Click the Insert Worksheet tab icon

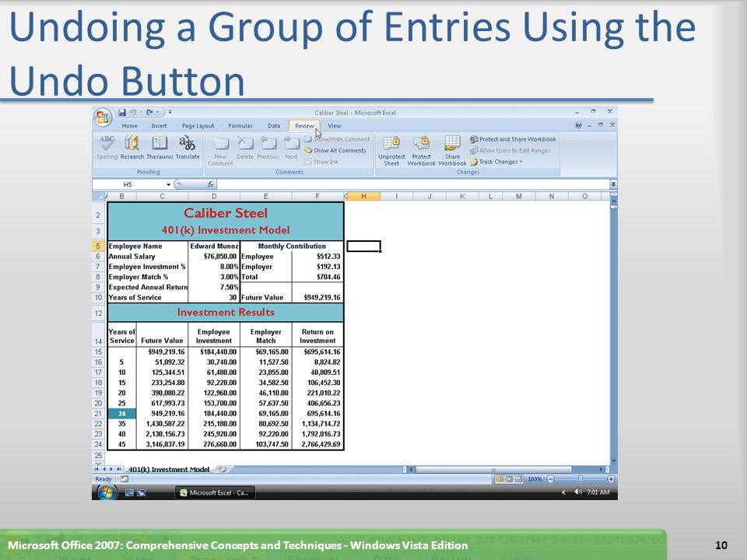222,470
